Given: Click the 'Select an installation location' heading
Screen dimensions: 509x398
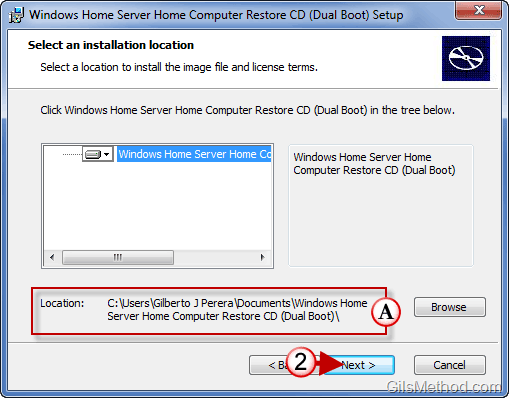Looking at the screenshot, I should coord(111,45).
